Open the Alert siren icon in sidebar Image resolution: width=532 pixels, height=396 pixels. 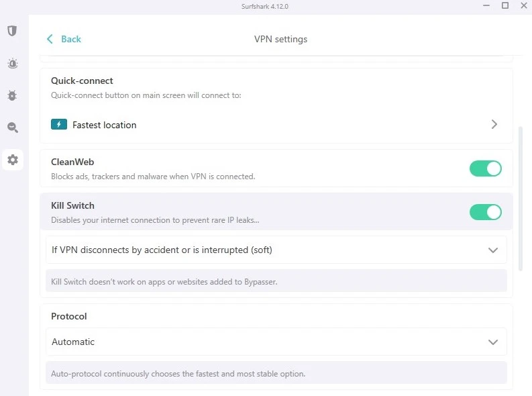click(12, 63)
